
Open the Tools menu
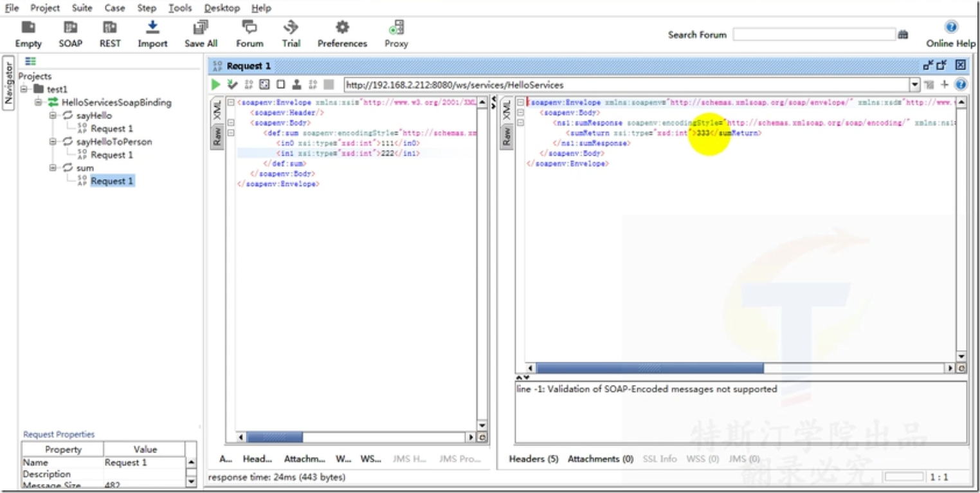click(x=180, y=8)
